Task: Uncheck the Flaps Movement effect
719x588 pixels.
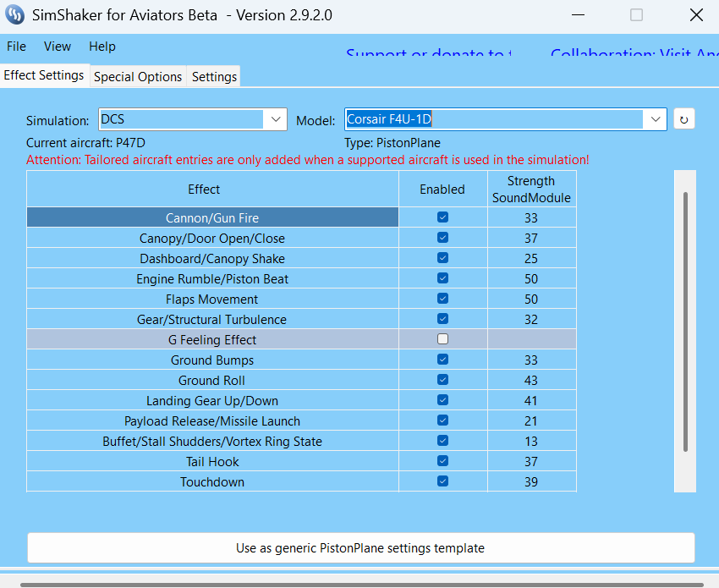Action: [442, 299]
